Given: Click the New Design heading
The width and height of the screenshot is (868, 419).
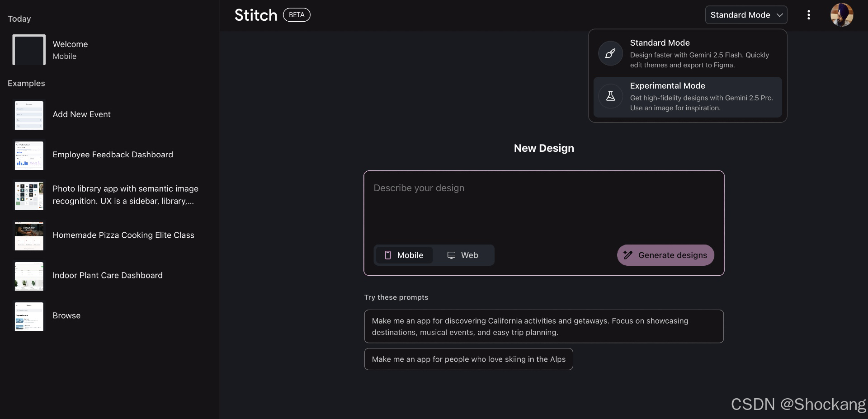Looking at the screenshot, I should point(544,148).
